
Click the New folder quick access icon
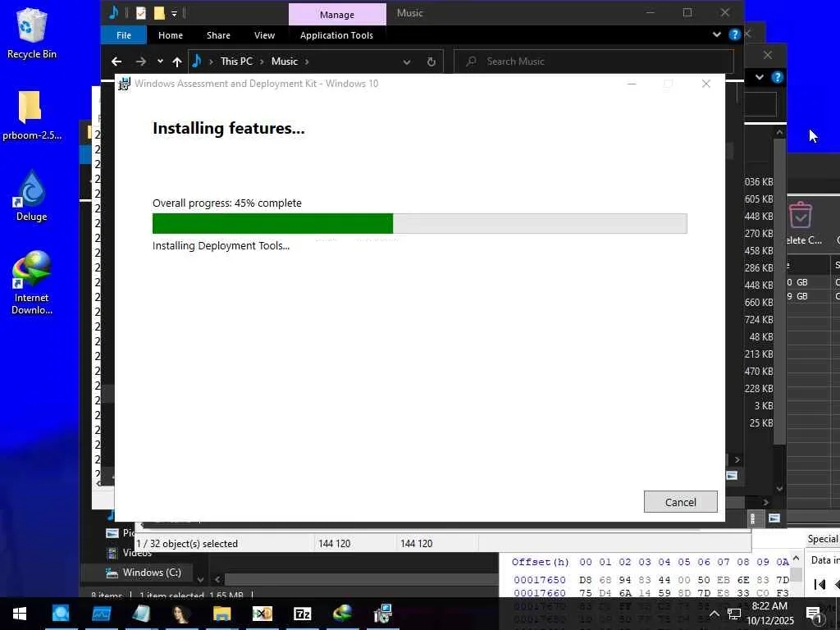(x=159, y=13)
